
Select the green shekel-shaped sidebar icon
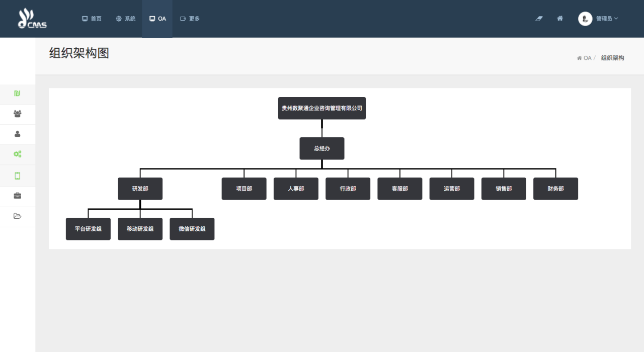click(x=18, y=94)
